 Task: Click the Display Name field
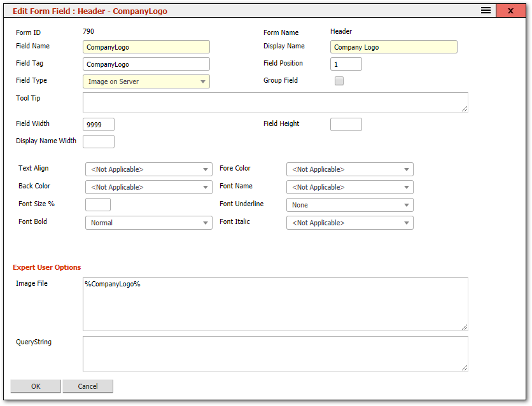[393, 46]
